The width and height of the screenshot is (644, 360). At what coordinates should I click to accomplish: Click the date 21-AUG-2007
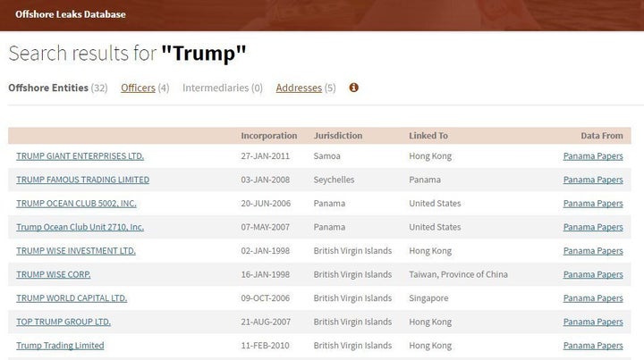(x=266, y=322)
